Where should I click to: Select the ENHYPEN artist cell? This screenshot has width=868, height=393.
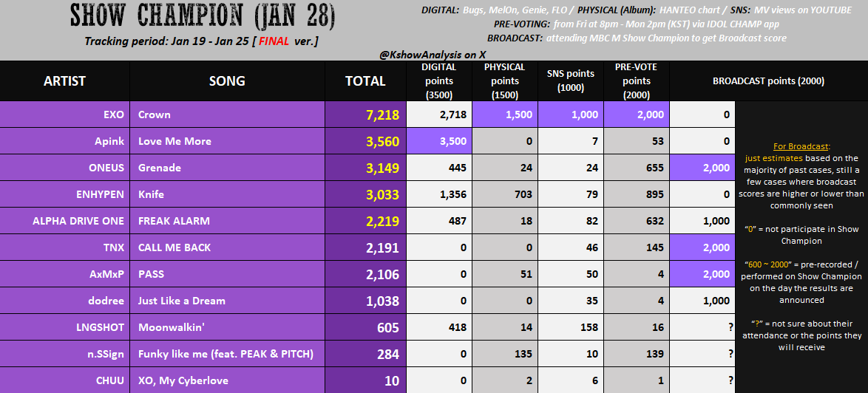click(65, 194)
